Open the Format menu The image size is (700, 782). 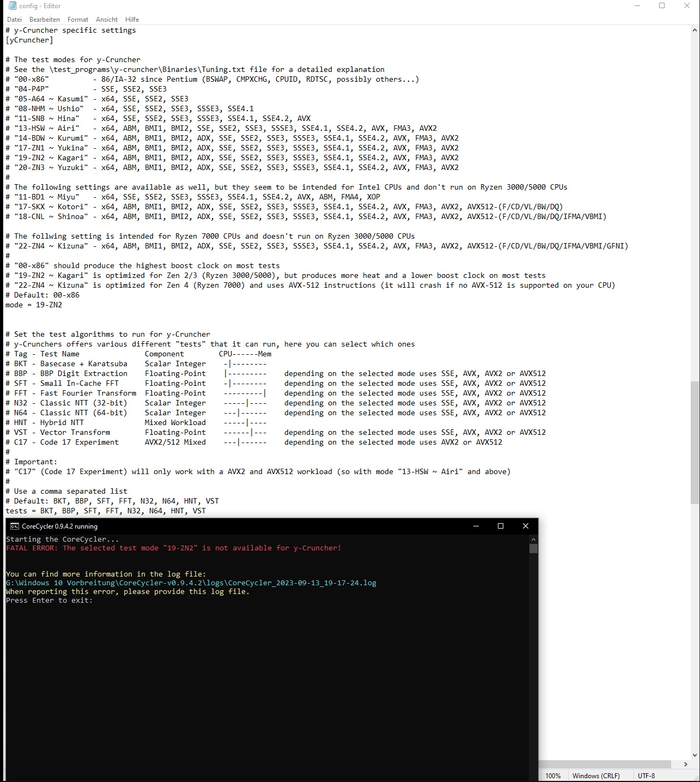click(x=78, y=19)
